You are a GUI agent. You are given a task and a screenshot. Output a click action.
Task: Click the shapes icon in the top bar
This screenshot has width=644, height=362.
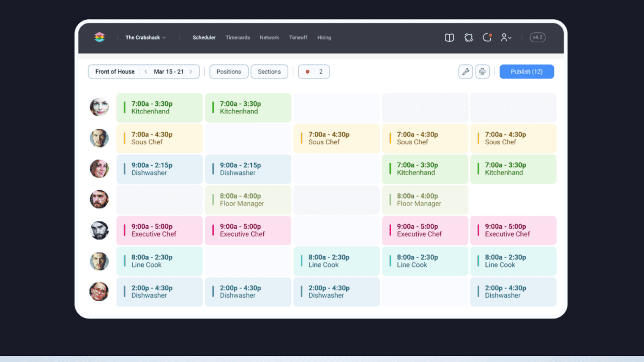[468, 37]
